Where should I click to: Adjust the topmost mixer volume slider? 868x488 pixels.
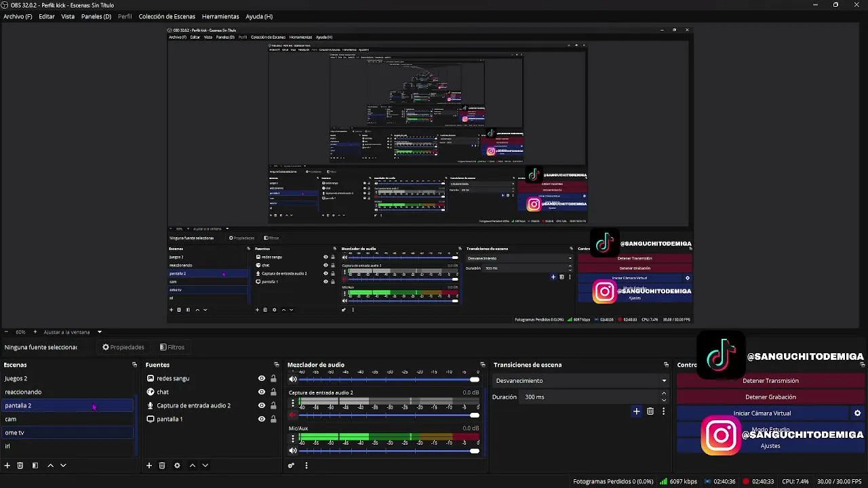389,380
